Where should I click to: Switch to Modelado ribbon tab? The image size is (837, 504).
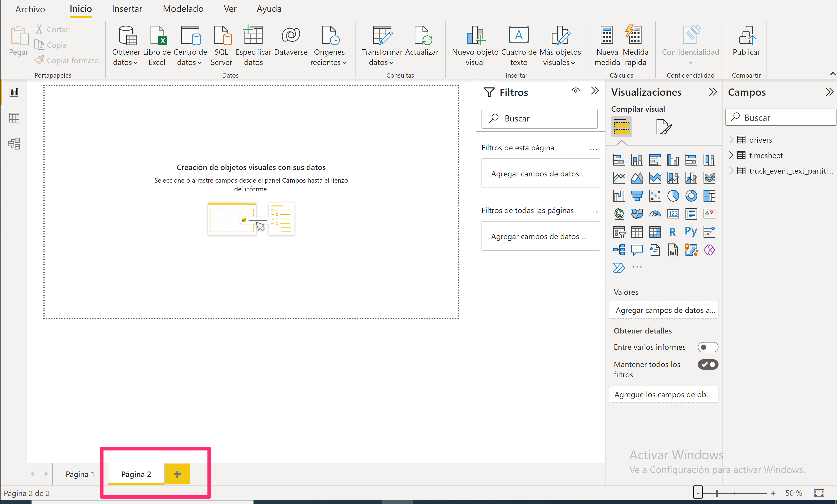[183, 9]
